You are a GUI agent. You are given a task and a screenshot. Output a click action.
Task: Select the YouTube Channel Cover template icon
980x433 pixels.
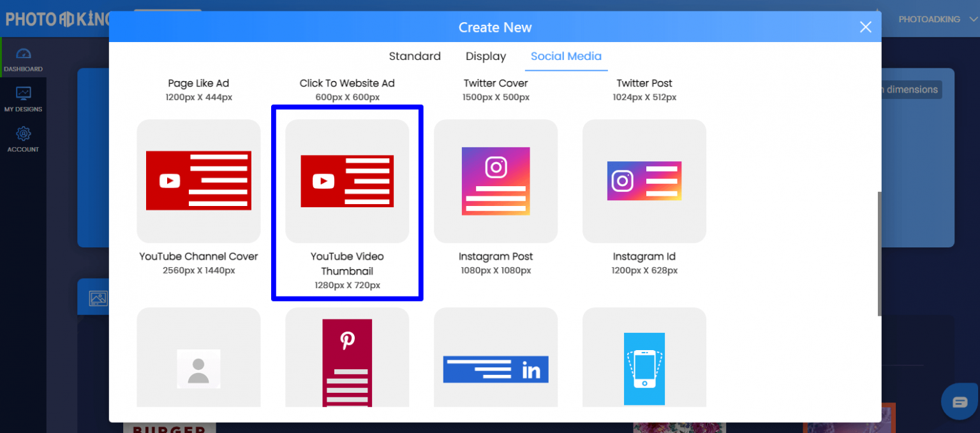[x=198, y=180]
